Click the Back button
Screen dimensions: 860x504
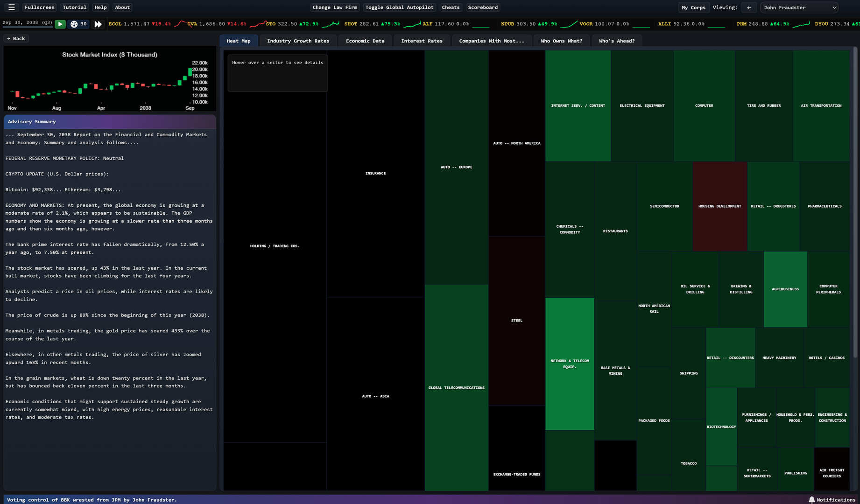pos(16,38)
